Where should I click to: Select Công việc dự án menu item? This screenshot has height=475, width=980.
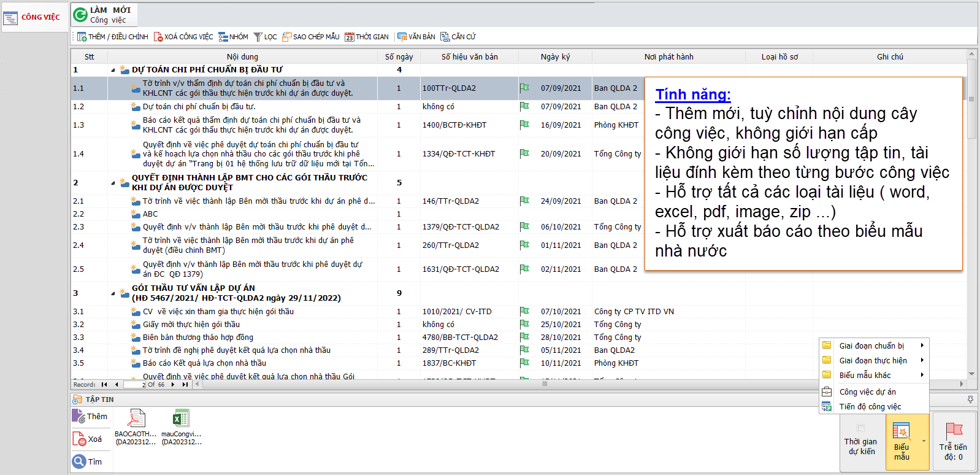coord(867,392)
